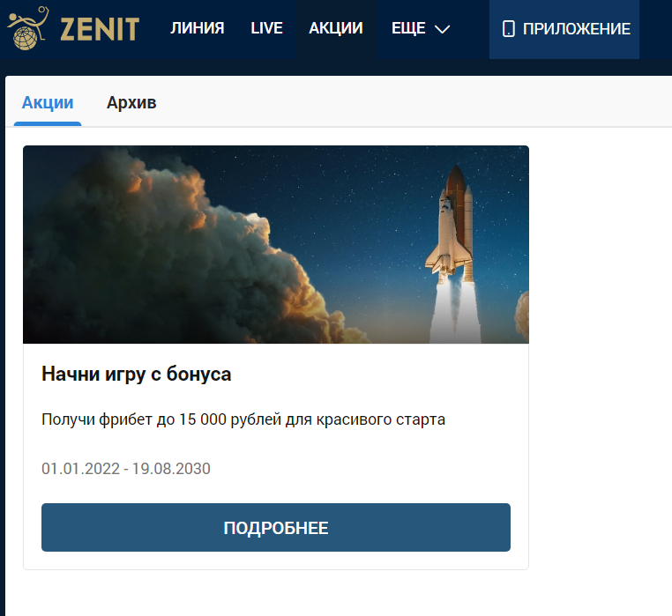The width and height of the screenshot is (672, 616).
Task: Click the ZENIT wordmark in header
Action: point(99,29)
